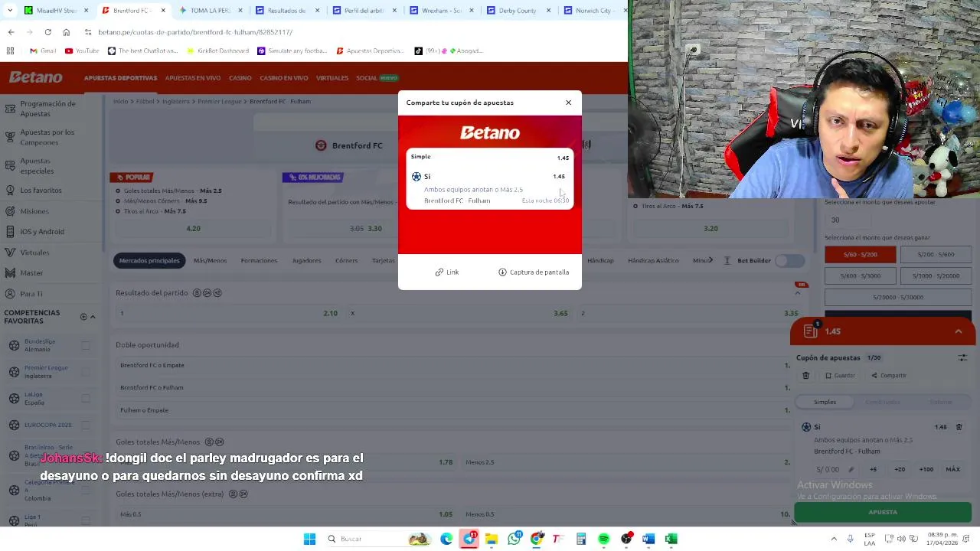Click the stake amount input field
The height and width of the screenshot is (551, 980).
[x=833, y=469]
